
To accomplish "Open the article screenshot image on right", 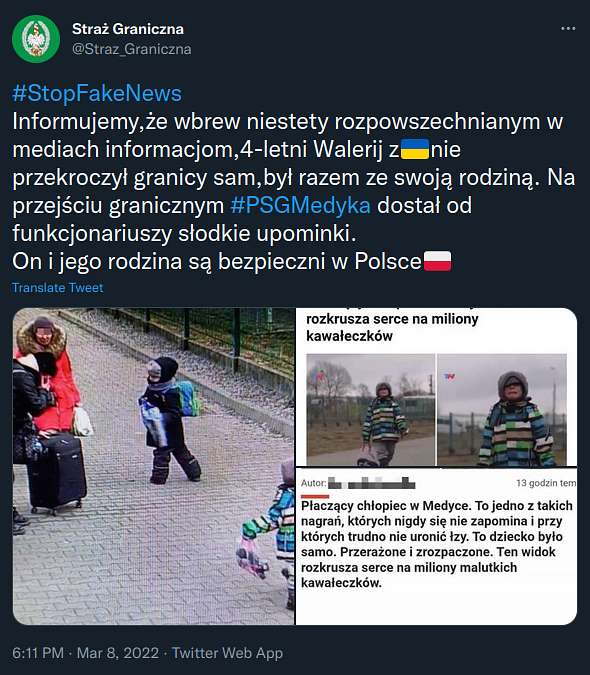I will point(436,466).
